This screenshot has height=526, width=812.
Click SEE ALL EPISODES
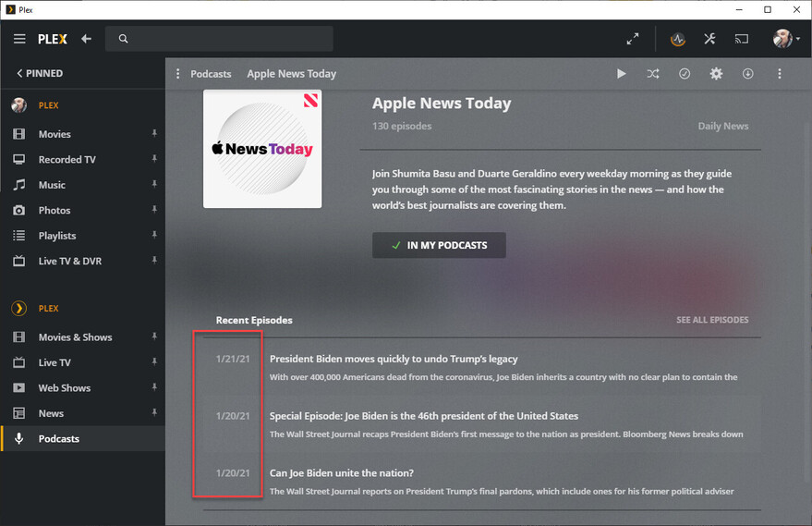712,320
